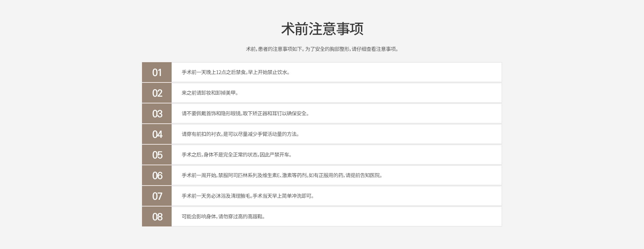Image resolution: width=644 pixels, height=249 pixels.
Task: Click the subtitle beginning 术前，患者的注意事项如下
Action: pos(322,49)
